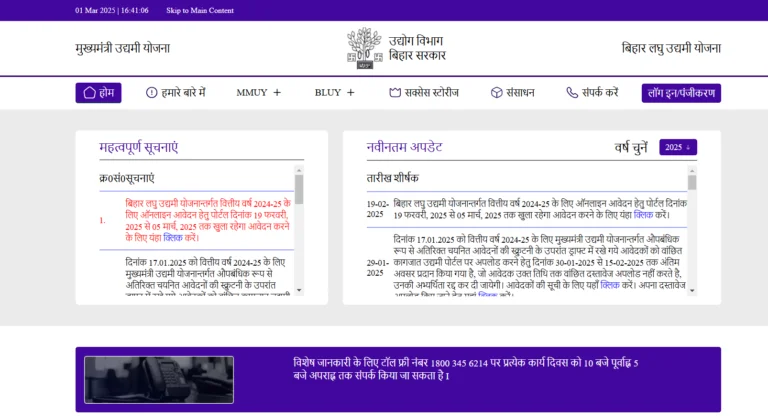Click the scrollbar thumb in नवीनतम अपडेट list
Viewport: 768px width, 420px height.
point(692,182)
